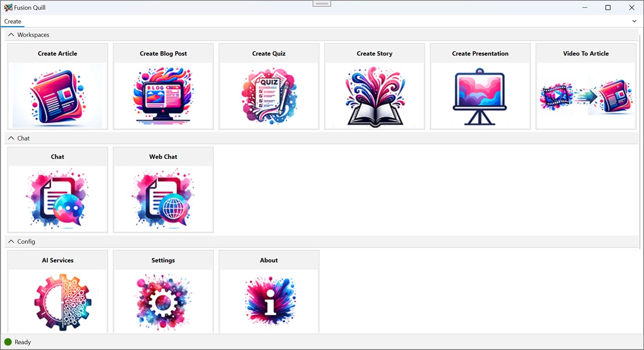Click the About info splash icon
This screenshot has height=350, width=644.
point(269,302)
